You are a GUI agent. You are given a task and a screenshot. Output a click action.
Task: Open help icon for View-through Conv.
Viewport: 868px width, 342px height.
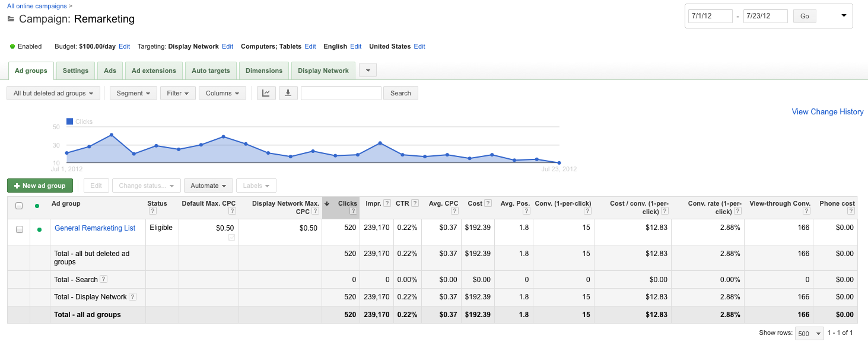807,211
